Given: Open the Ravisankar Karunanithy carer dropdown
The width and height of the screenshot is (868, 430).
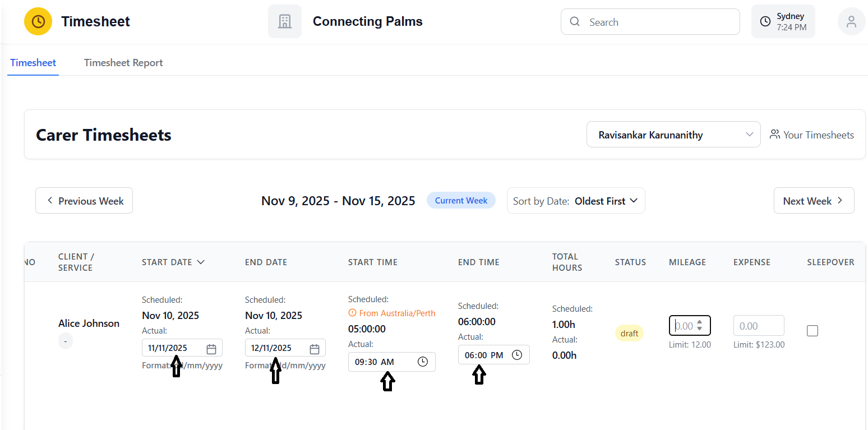Looking at the screenshot, I should [673, 135].
